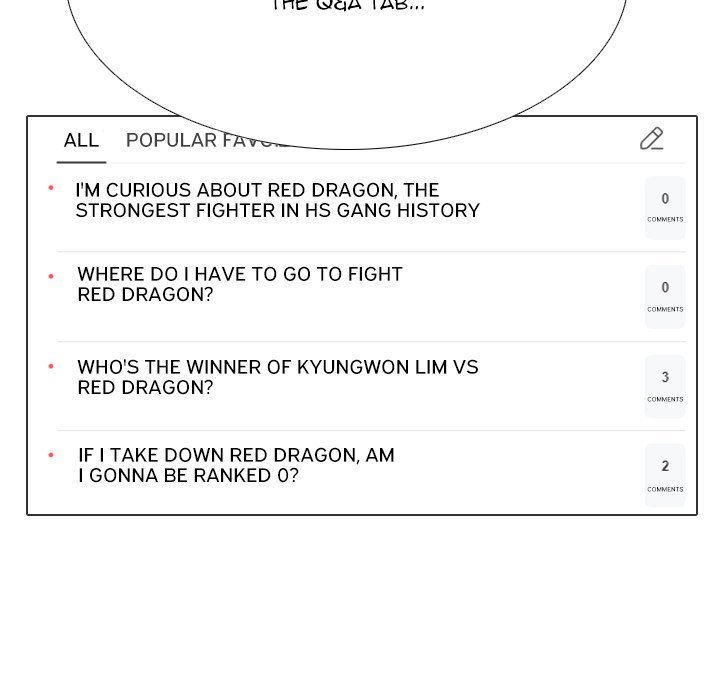This screenshot has height=700, width=720.
Task: Click the COMMENTS label beneath the 3
Action: point(665,399)
